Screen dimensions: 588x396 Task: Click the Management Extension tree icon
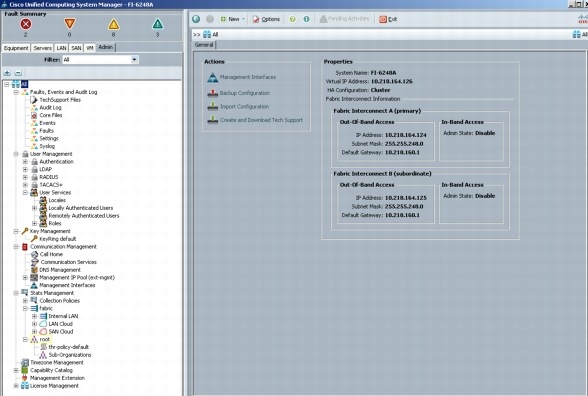click(x=25, y=378)
